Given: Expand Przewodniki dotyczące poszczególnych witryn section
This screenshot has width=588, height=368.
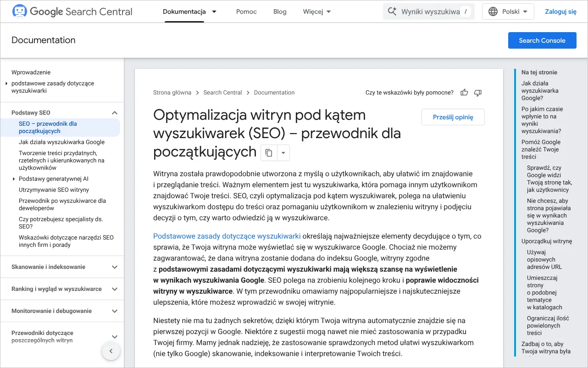Looking at the screenshot, I should [x=115, y=337].
